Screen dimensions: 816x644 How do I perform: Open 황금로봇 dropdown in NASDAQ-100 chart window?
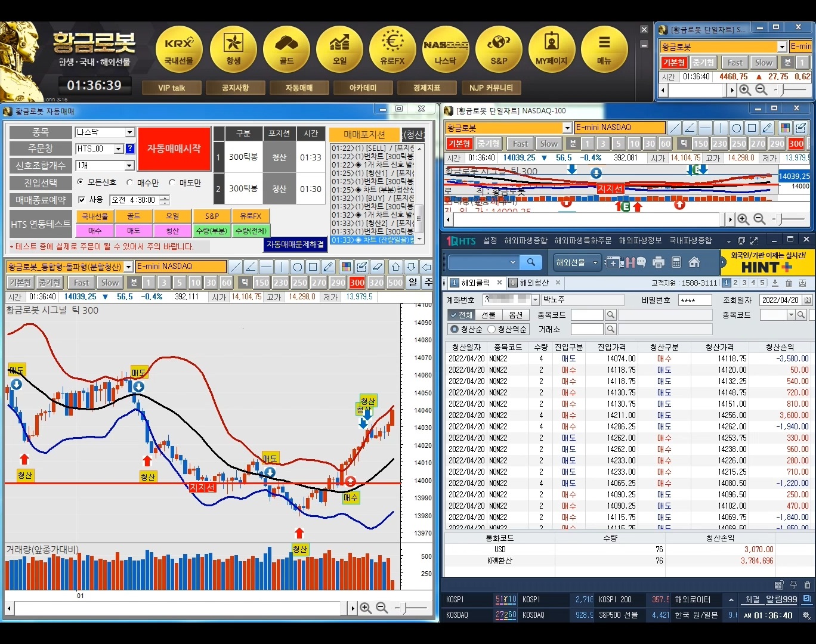pyautogui.click(x=567, y=128)
